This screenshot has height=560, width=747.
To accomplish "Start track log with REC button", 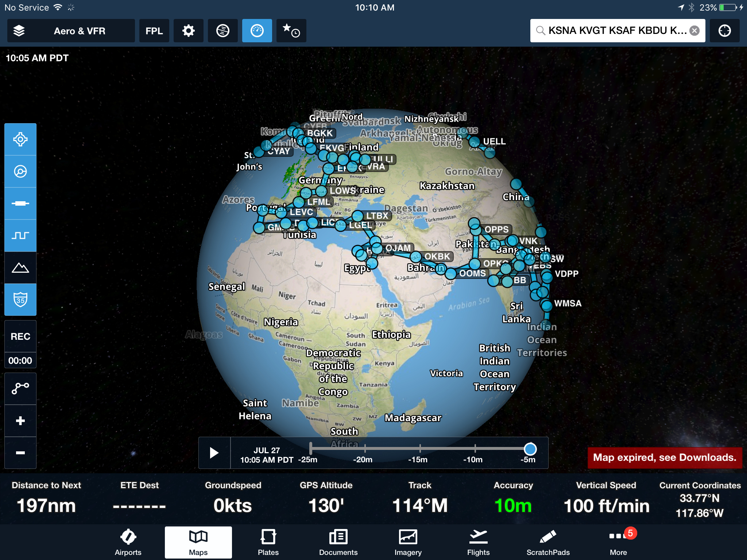I will click(x=20, y=336).
